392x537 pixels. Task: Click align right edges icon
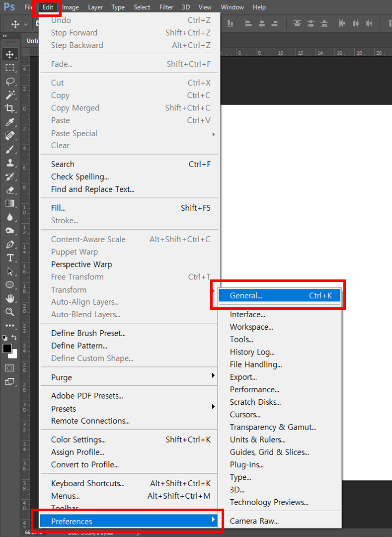pos(275,23)
